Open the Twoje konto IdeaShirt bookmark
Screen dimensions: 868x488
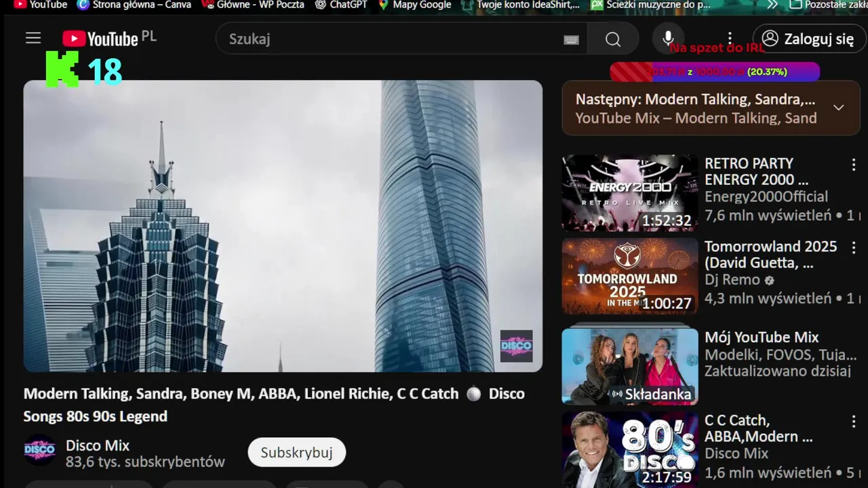521,5
